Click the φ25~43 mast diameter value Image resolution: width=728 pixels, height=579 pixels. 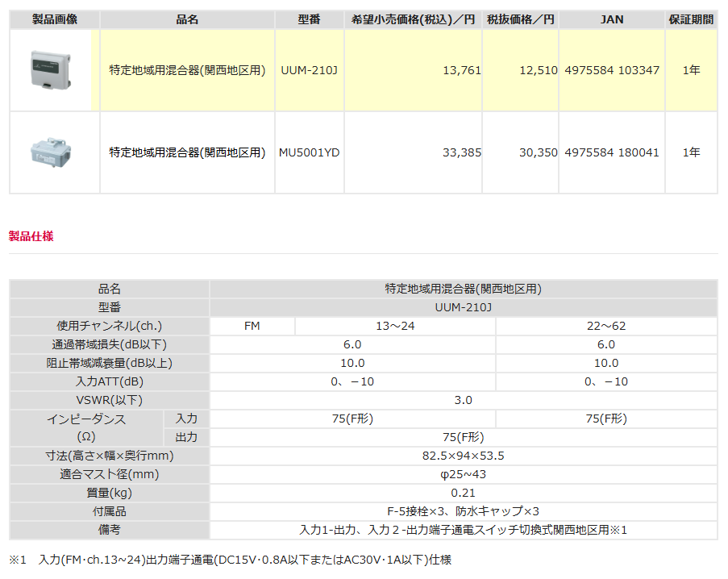(463, 474)
